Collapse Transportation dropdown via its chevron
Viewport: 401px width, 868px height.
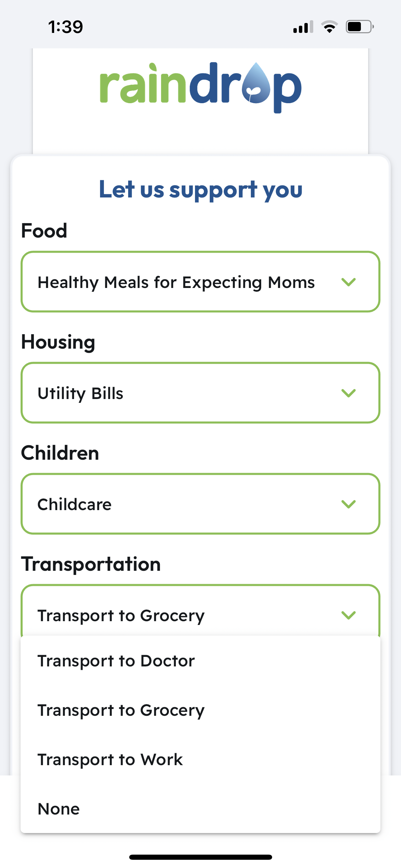349,615
